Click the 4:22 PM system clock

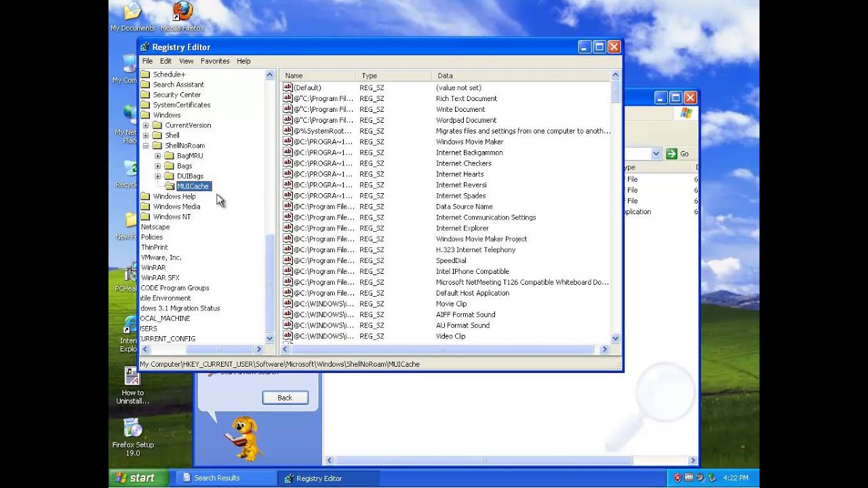tap(736, 478)
